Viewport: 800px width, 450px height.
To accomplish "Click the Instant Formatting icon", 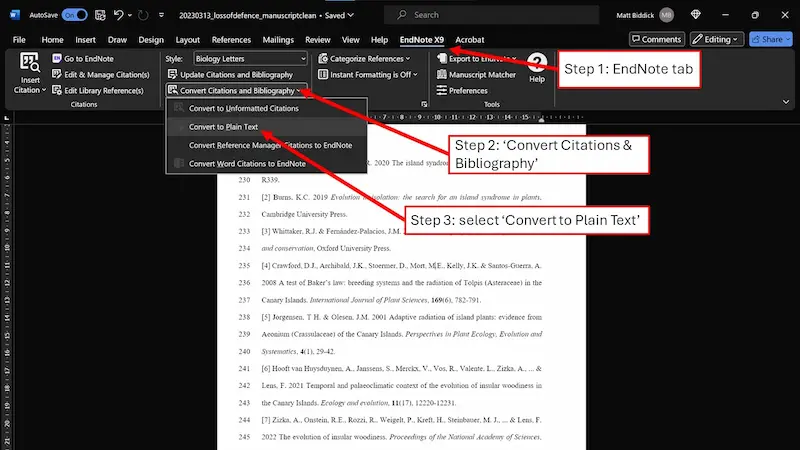I will pos(323,74).
